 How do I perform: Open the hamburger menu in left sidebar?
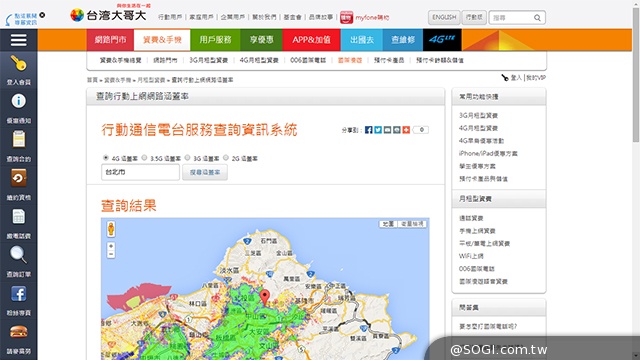click(x=19, y=40)
